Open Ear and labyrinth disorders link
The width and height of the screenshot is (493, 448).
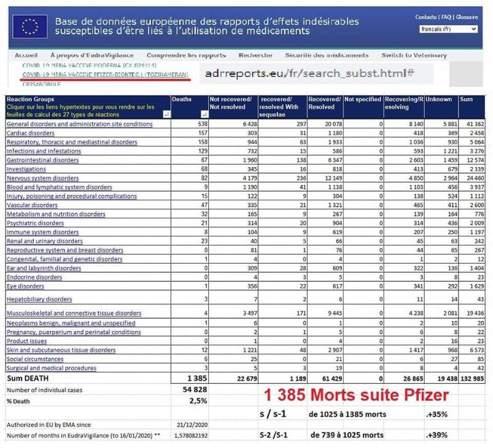tap(44, 268)
